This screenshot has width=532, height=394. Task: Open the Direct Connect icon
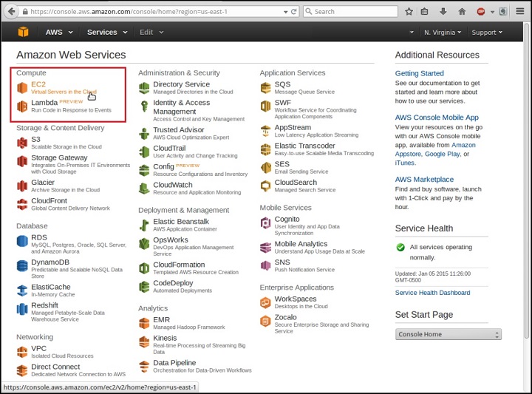pyautogui.click(x=22, y=370)
